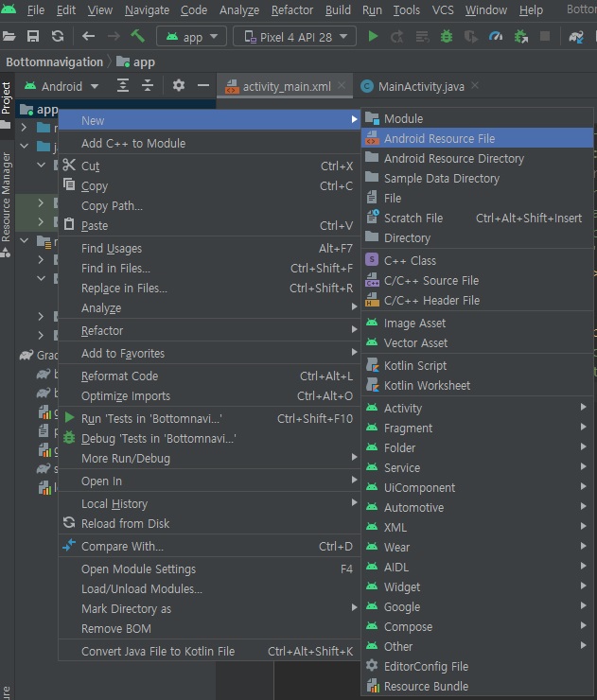597x700 pixels.
Task: Expand Fragment submenu
Action: coord(477,428)
